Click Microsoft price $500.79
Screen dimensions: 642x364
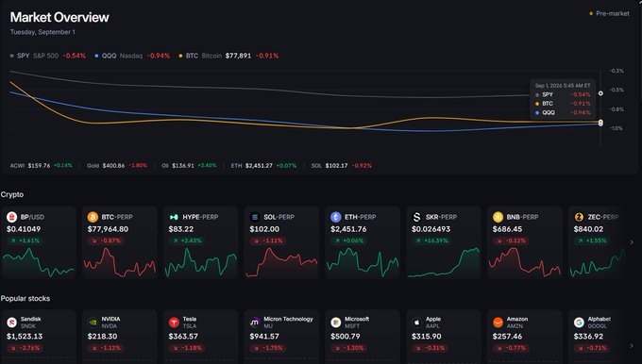tap(346, 337)
